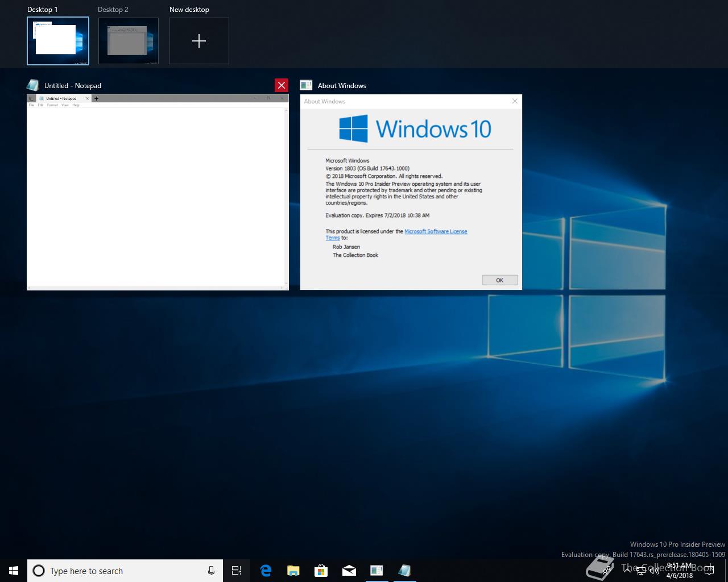Viewport: 728px width, 582px height.
Task: Open the Windows Start menu
Action: click(x=14, y=571)
